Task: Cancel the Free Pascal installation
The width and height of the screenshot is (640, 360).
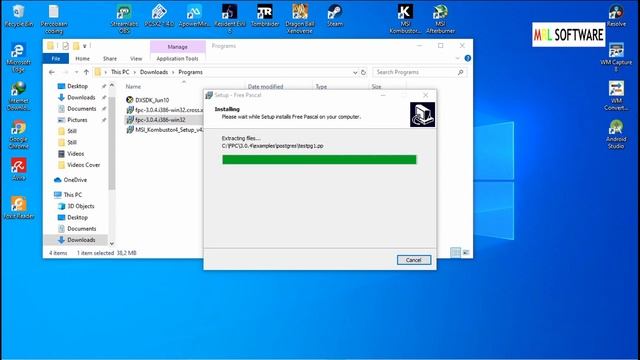Action: 413,260
